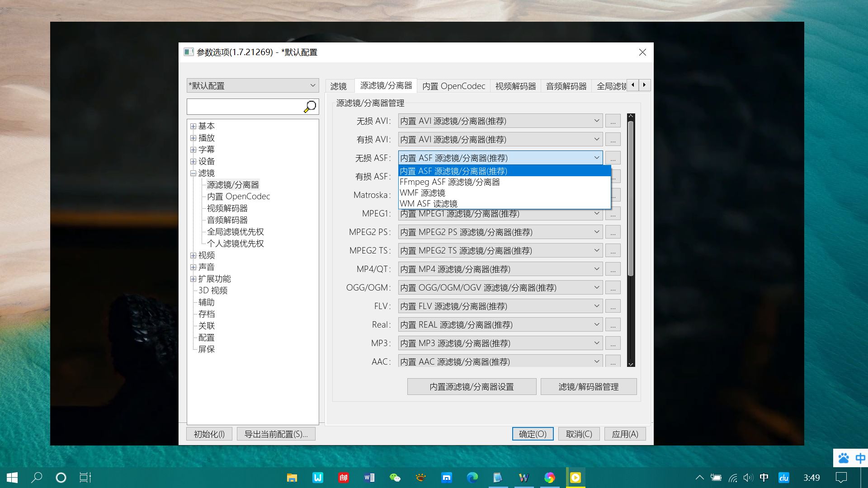Click the WPS Writer icon on the taskbar
The image size is (868, 488).
pyautogui.click(x=318, y=478)
